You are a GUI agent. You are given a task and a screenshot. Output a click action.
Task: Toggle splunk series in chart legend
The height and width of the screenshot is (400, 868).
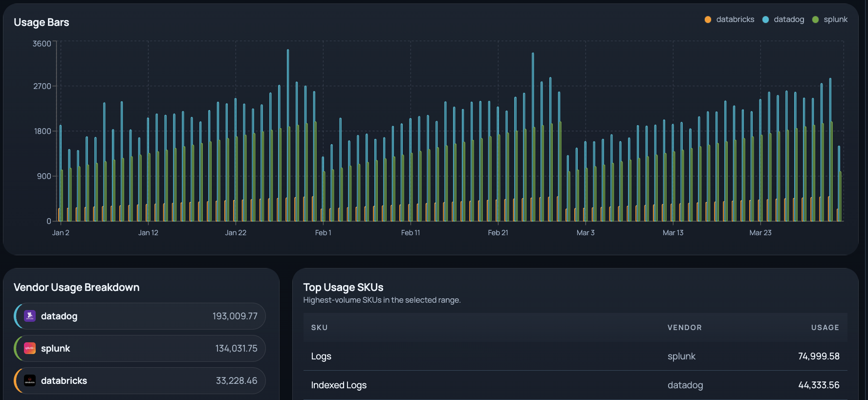829,20
